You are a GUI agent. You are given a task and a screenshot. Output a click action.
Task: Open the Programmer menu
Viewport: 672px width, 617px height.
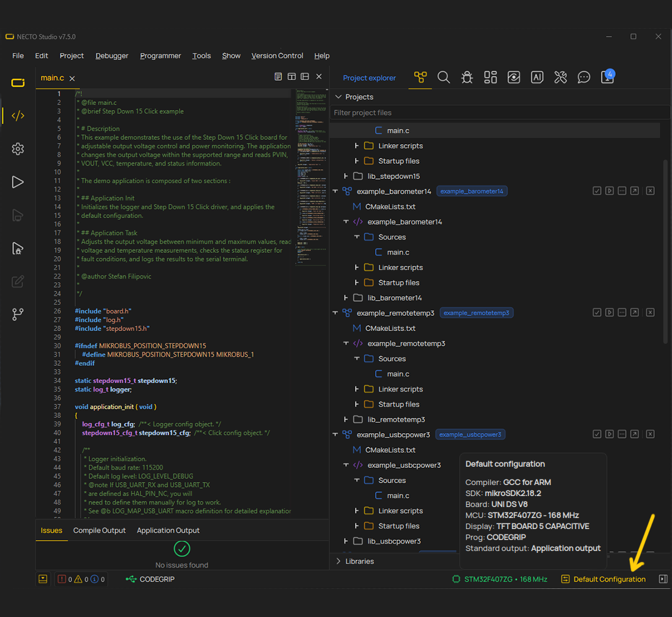(160, 56)
